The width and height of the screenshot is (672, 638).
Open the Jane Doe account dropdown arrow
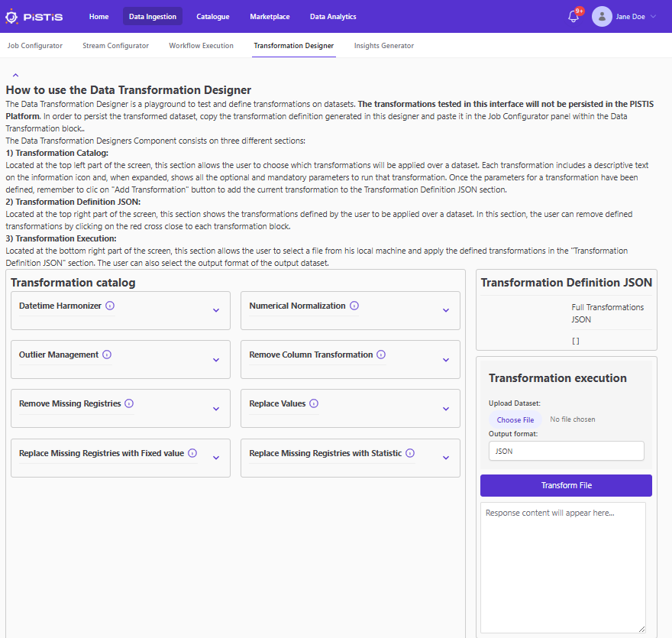pos(653,17)
